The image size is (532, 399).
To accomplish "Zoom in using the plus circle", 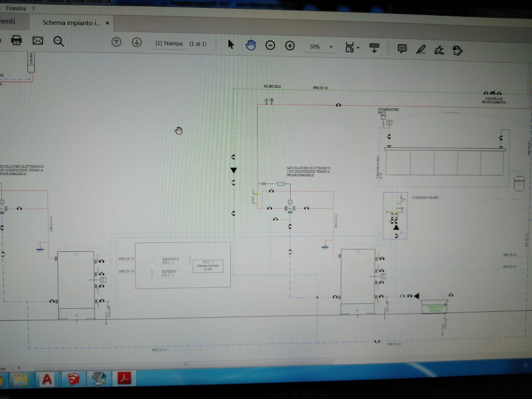I will click(290, 46).
